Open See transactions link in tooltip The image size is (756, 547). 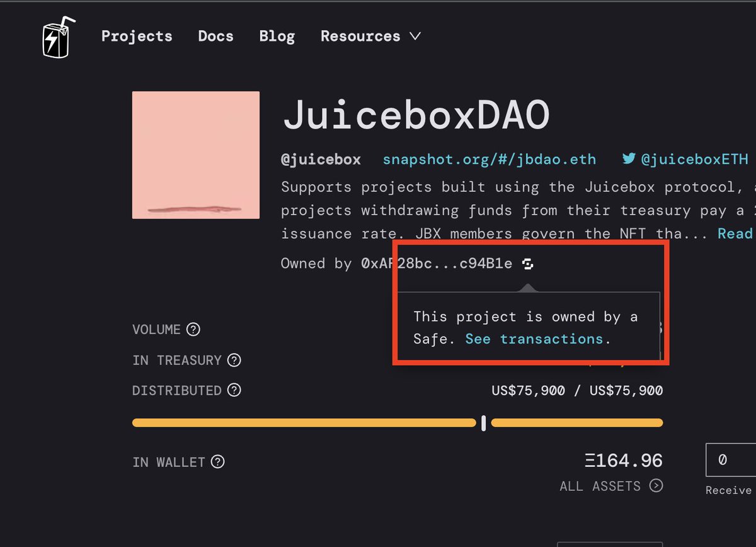tap(535, 339)
